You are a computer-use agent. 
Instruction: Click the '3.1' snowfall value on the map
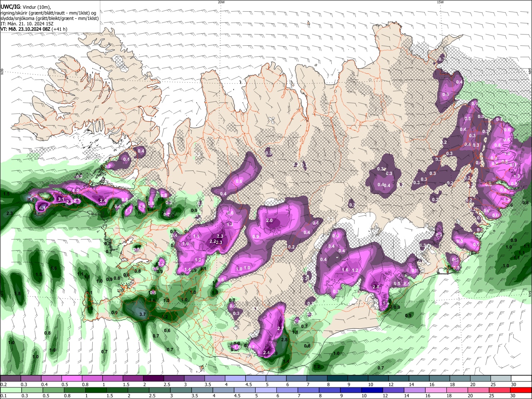click(x=61, y=199)
